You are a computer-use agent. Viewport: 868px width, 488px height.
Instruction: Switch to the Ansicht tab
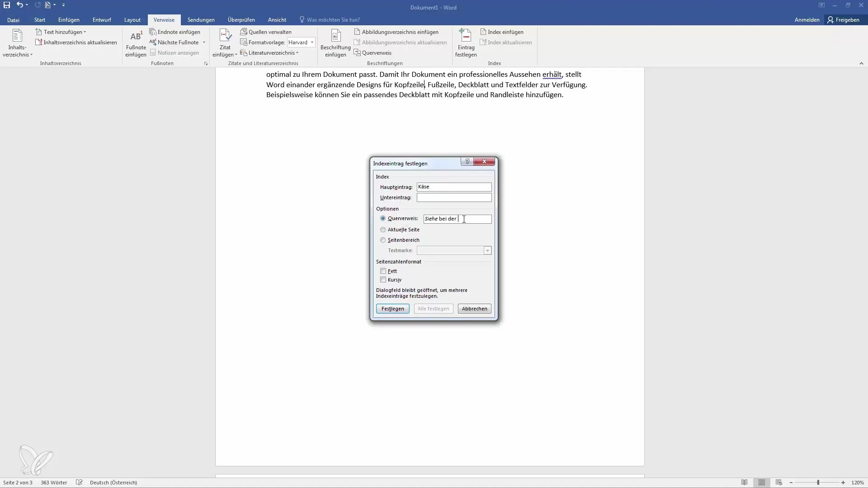277,20
